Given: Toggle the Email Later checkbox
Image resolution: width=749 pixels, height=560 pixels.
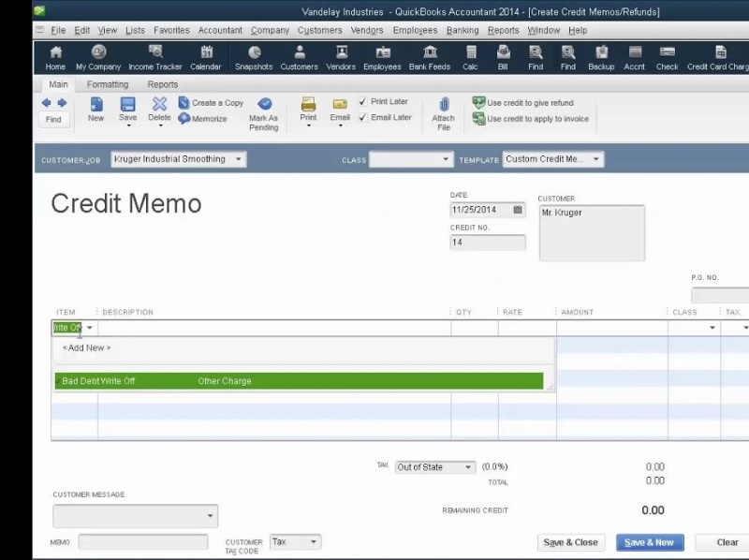Looking at the screenshot, I should point(362,117).
